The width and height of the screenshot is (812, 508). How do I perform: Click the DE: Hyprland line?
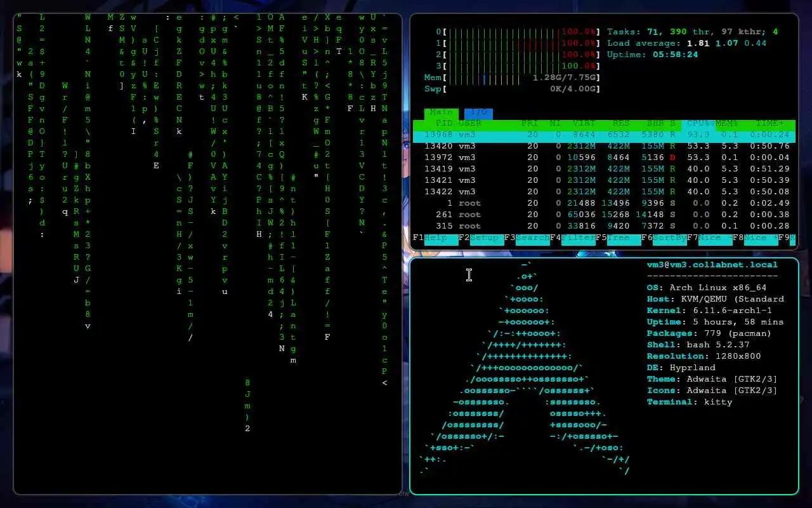pos(681,368)
